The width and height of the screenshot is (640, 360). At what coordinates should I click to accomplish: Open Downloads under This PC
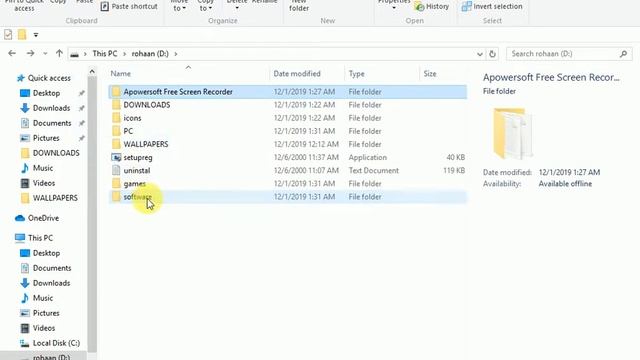click(51, 283)
